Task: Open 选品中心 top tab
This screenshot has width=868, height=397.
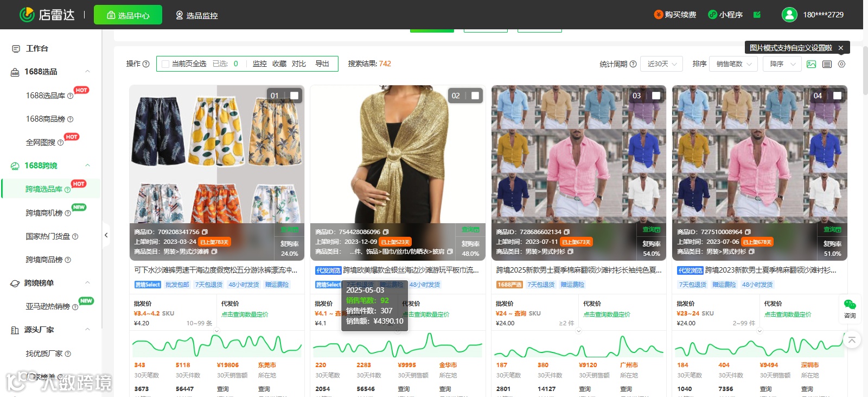Action: (128, 15)
